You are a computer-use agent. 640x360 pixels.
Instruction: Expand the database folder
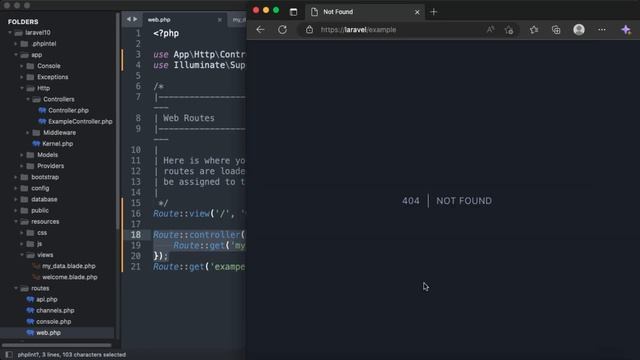[16, 199]
